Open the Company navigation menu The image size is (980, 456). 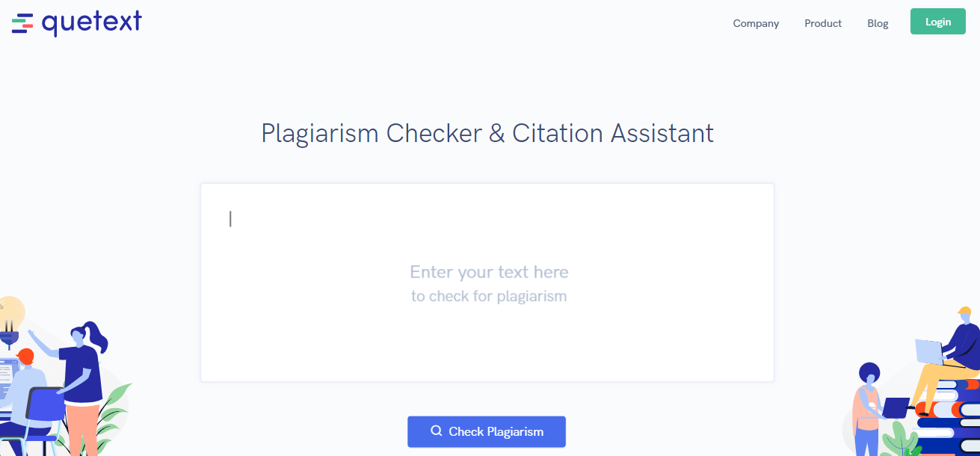click(756, 23)
